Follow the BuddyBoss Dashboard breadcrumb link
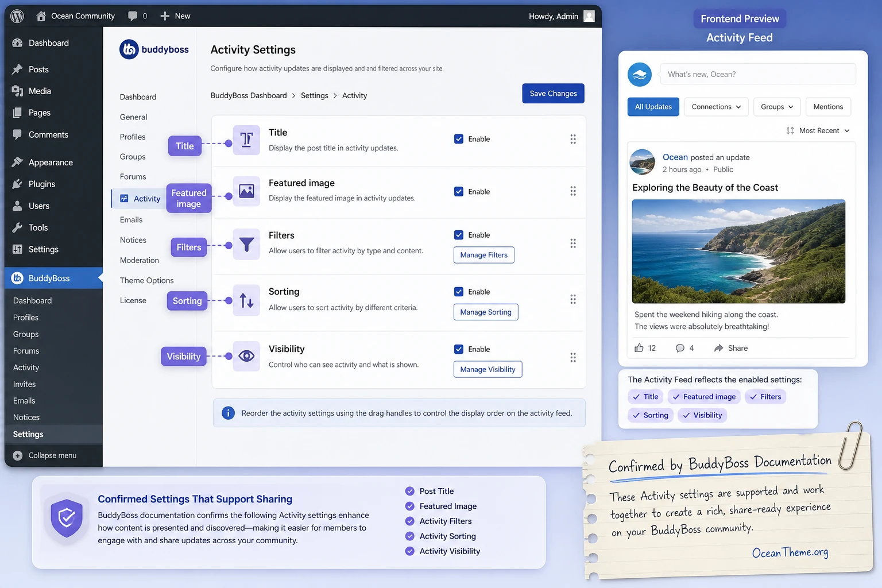 point(249,96)
